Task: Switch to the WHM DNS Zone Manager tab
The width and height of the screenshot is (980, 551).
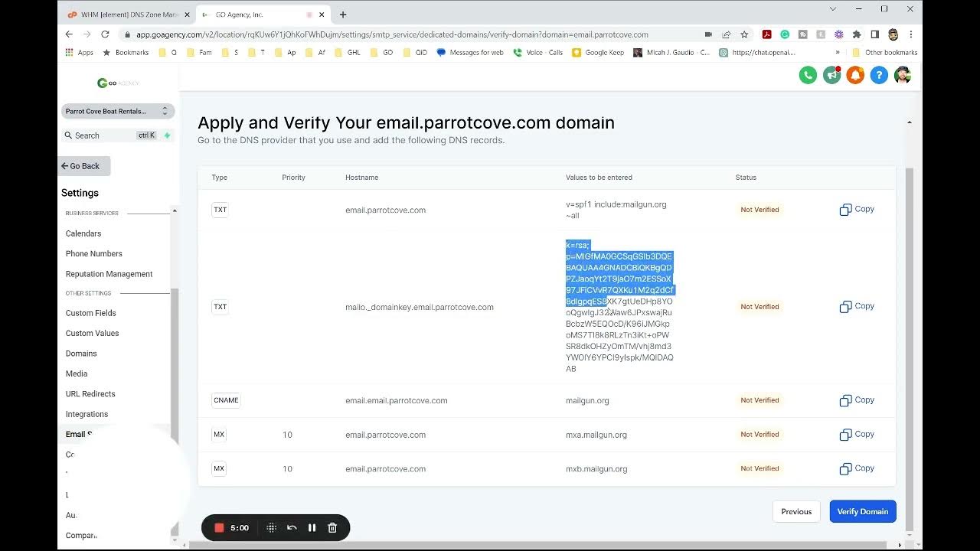Action: pyautogui.click(x=129, y=15)
